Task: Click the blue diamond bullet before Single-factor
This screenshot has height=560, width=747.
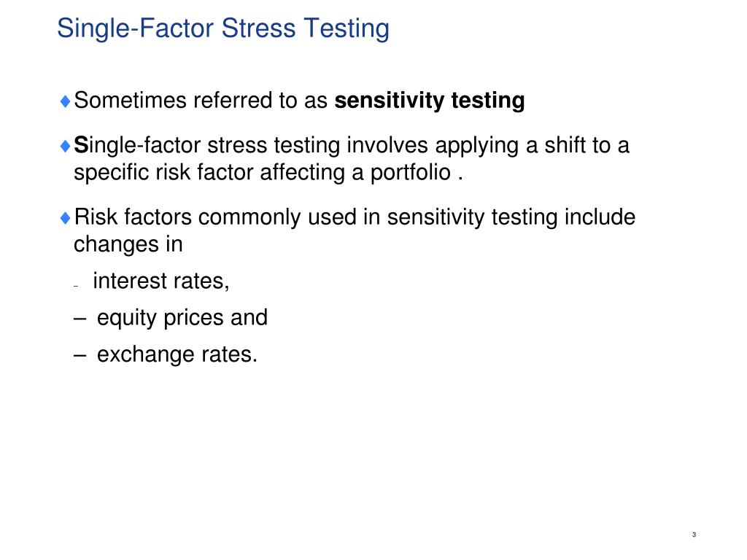Action: (x=66, y=146)
